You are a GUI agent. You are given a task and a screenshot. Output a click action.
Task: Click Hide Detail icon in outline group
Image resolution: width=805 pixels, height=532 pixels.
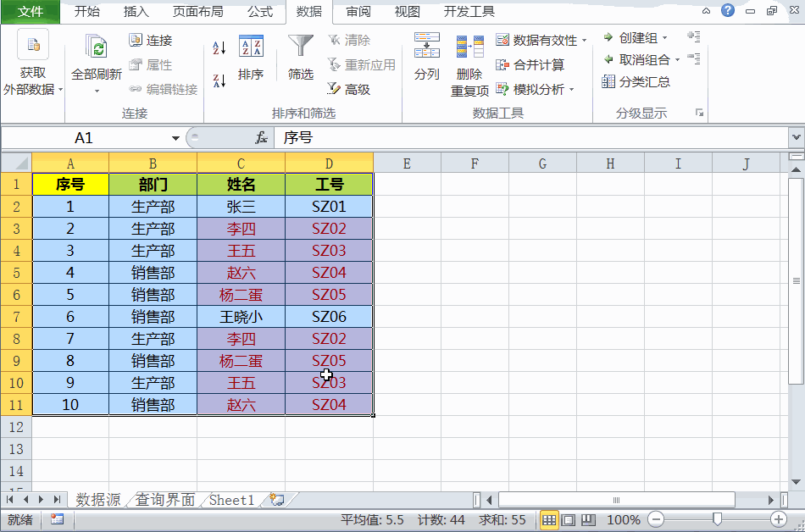click(694, 58)
